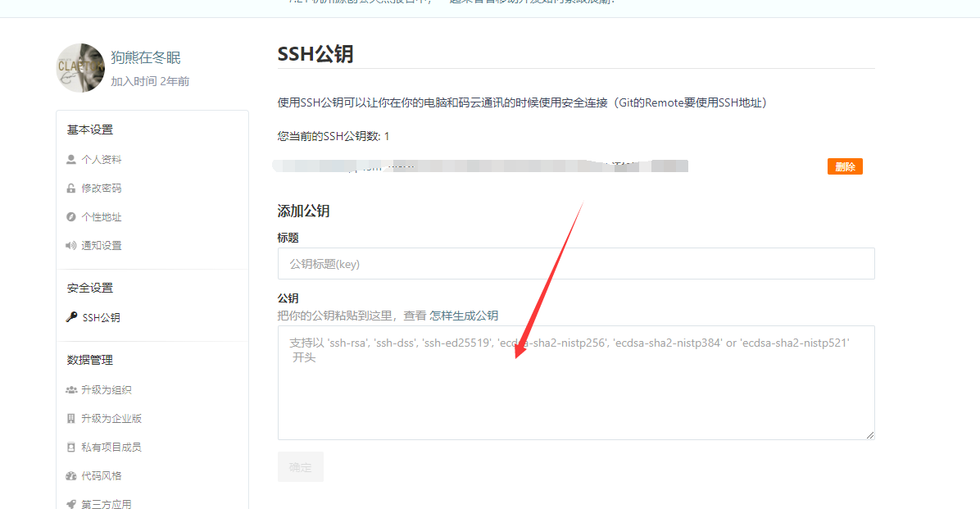Click the group icon beside 升级为组织
Screen dimensions: 980x509
coord(71,389)
